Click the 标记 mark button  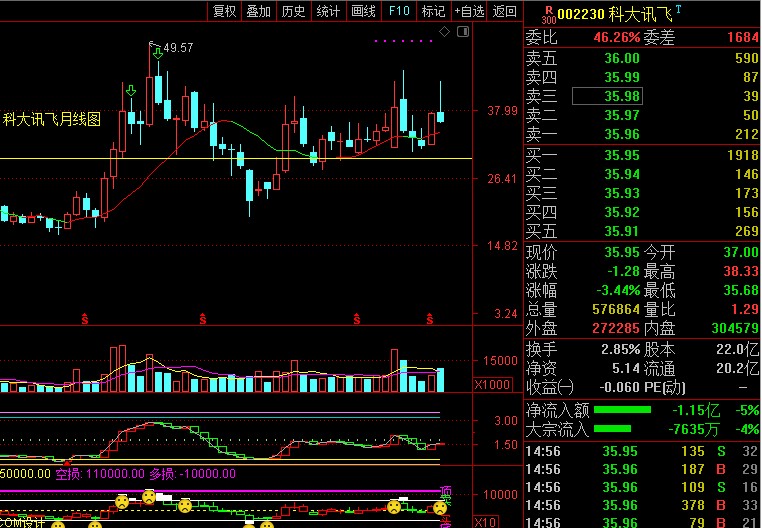click(433, 11)
